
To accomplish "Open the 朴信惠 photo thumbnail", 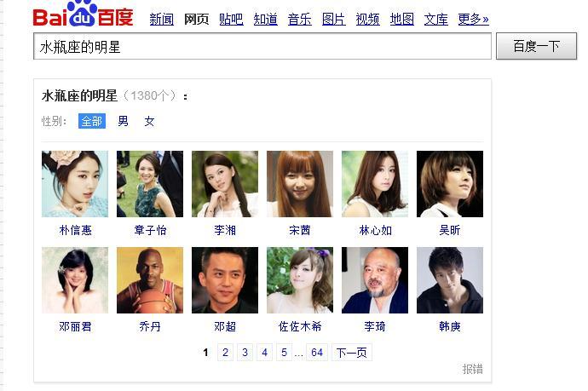I will pos(75,184).
